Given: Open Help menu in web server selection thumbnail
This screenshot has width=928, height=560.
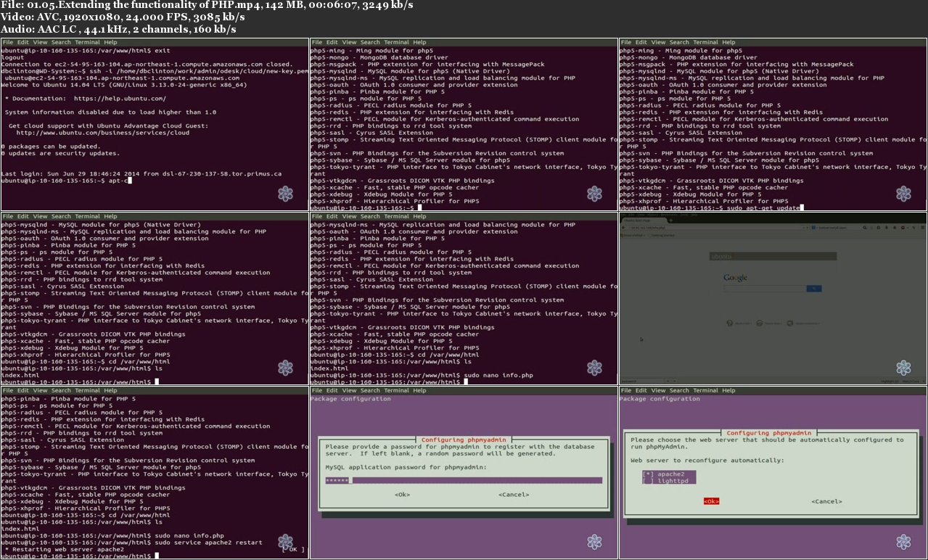Looking at the screenshot, I should pos(728,391).
